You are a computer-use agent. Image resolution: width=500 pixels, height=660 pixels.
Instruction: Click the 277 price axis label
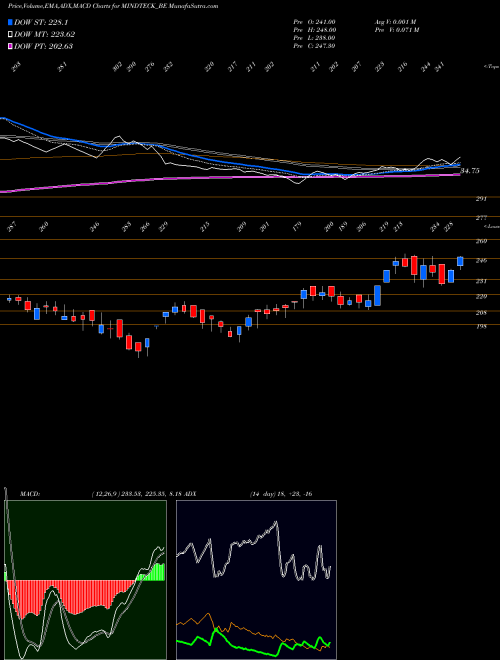(x=481, y=218)
